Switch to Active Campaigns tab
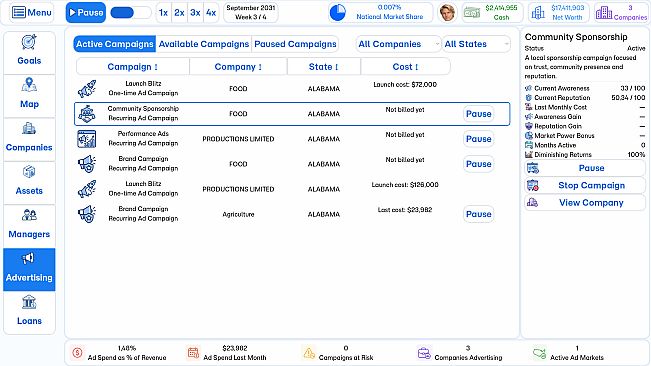The image size is (651, 366). click(x=115, y=44)
